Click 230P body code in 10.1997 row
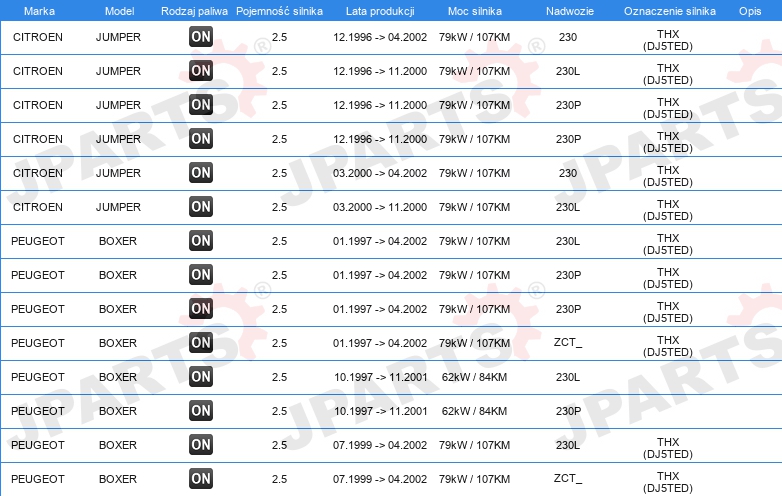The image size is (782, 496). (x=569, y=411)
